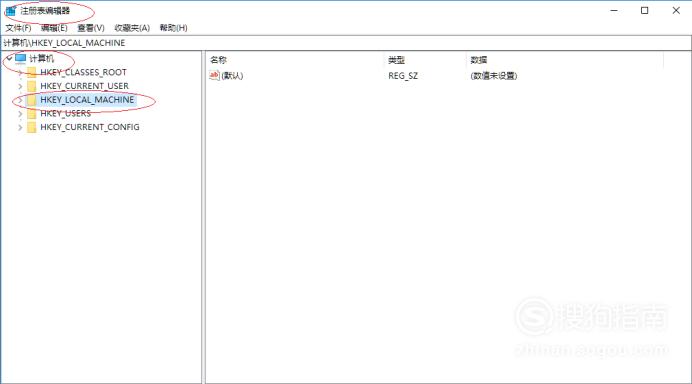Select HKEY_LOCAL_MACHINE in the tree
692x384 pixels.
[x=87, y=100]
